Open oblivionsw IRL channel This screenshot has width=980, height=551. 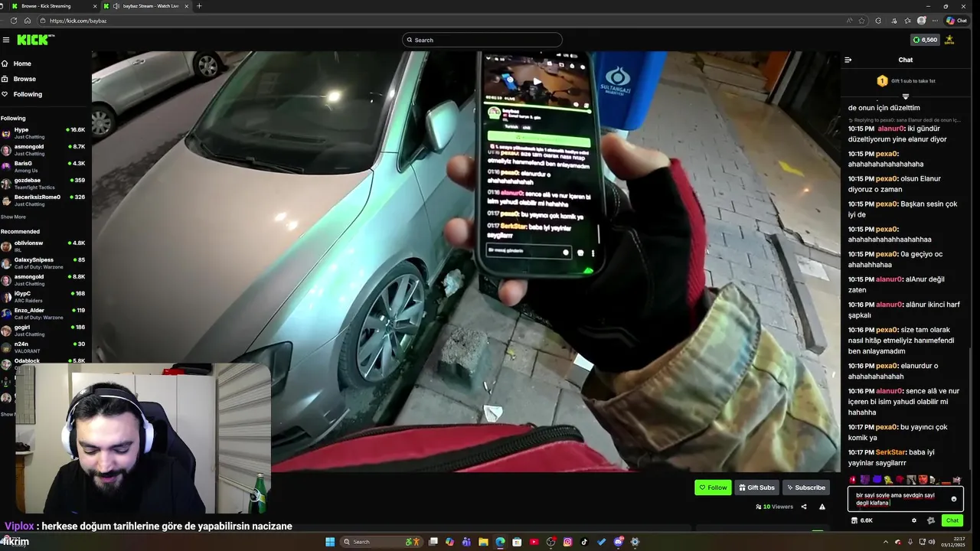[44, 246]
